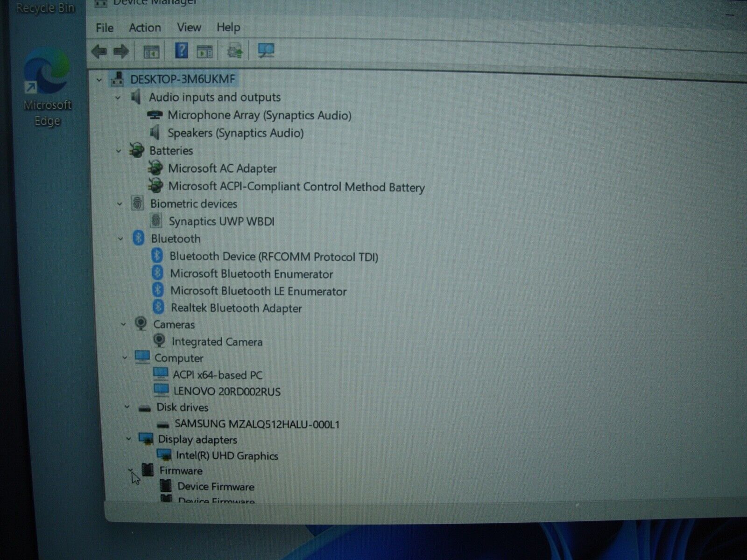Select the Recycle Bin desktop icon
The image size is (747, 560).
pos(45,7)
